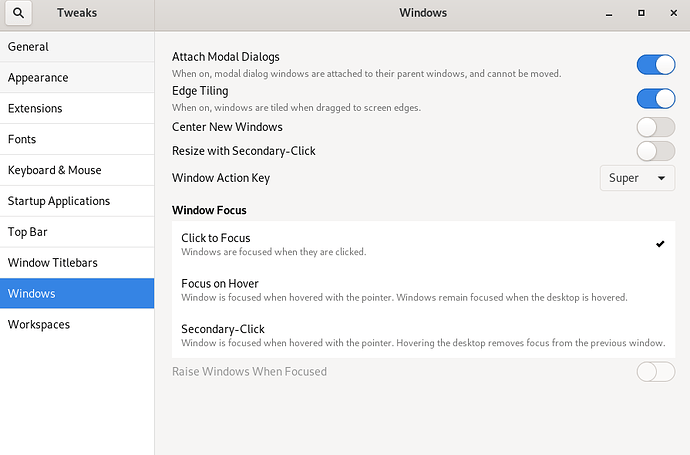Viewport: 690px width, 455px height.
Task: Open the Top Bar section
Action: tap(77, 232)
